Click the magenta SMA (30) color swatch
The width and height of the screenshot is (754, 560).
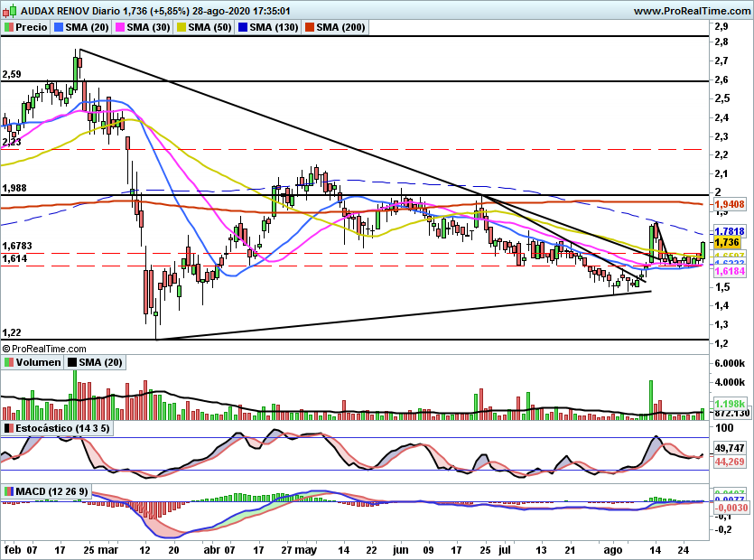tap(120, 27)
